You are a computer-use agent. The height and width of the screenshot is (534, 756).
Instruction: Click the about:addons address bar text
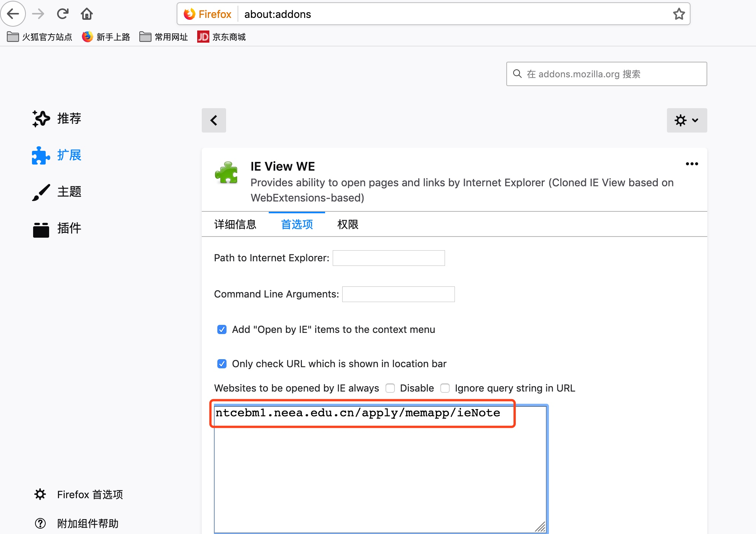(x=278, y=14)
